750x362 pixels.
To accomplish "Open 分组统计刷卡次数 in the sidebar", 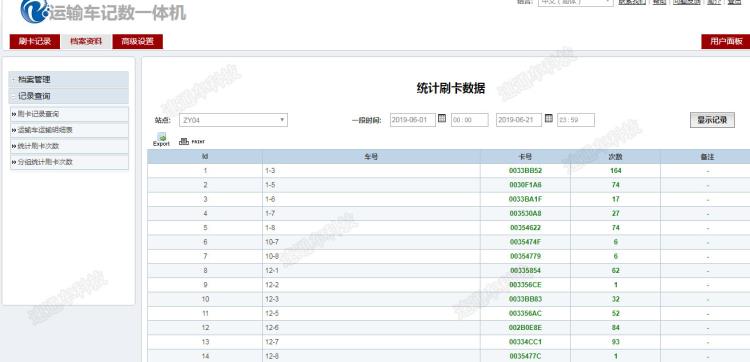I will click(69, 162).
